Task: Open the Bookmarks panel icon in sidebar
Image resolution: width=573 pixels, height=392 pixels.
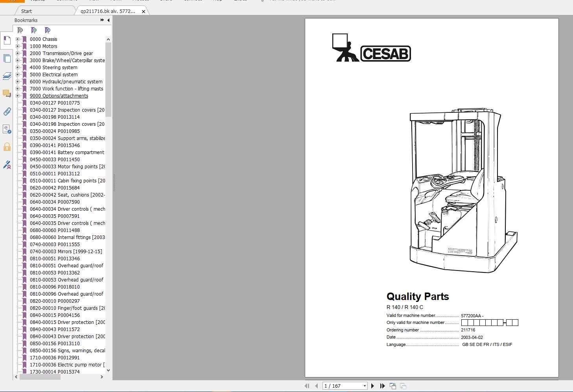Action: (7, 40)
